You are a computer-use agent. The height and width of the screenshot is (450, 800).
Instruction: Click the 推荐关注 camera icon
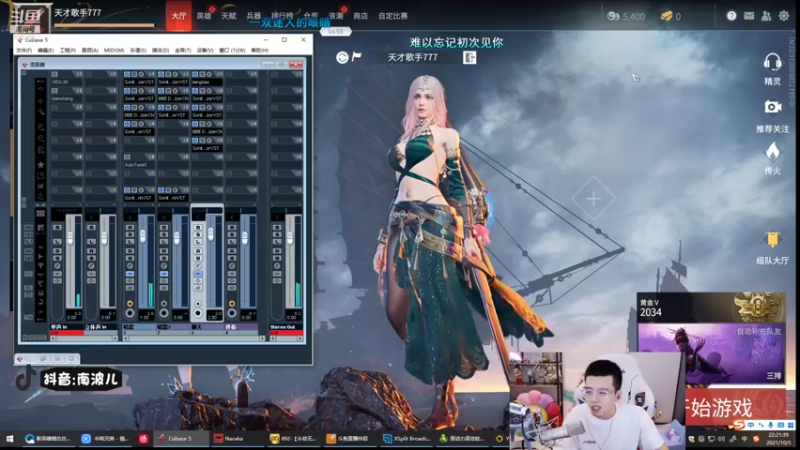point(772,107)
